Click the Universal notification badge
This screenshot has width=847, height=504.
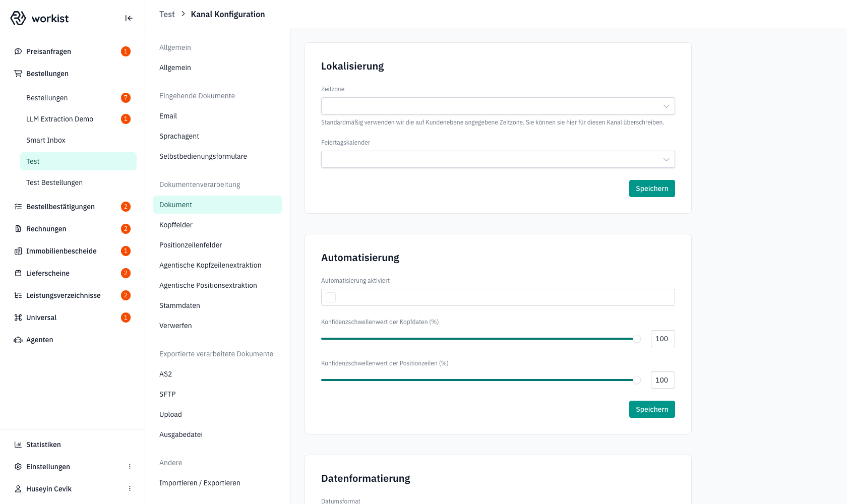click(126, 318)
